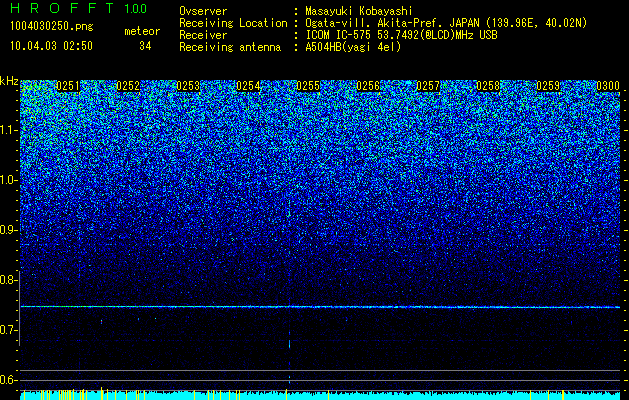
Task: Click the Receiving antenna label
Action: 230,47
